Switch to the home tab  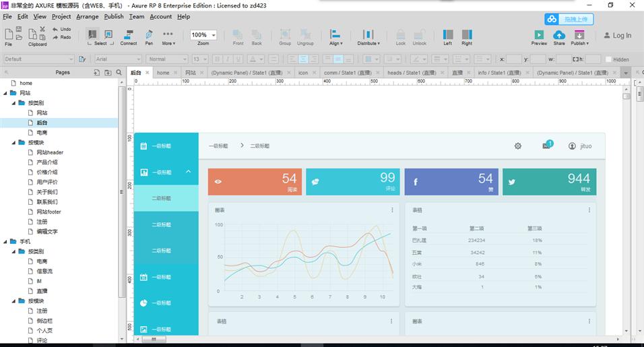(x=163, y=73)
